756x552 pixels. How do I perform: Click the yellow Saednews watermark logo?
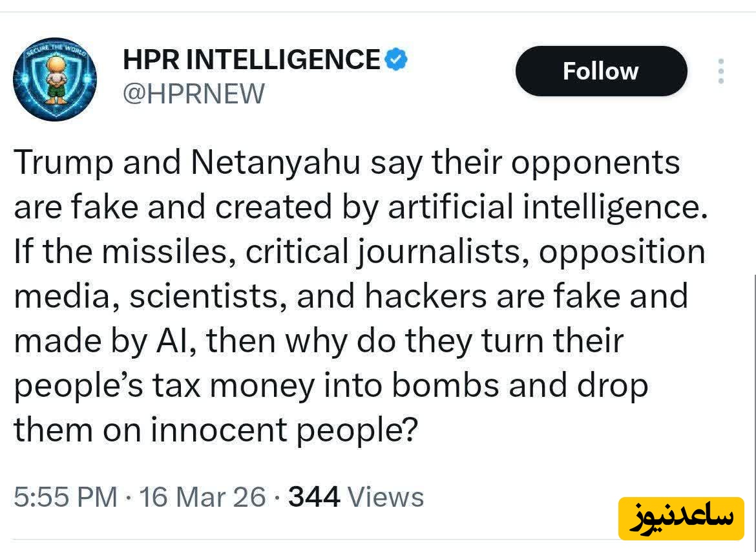(x=681, y=518)
